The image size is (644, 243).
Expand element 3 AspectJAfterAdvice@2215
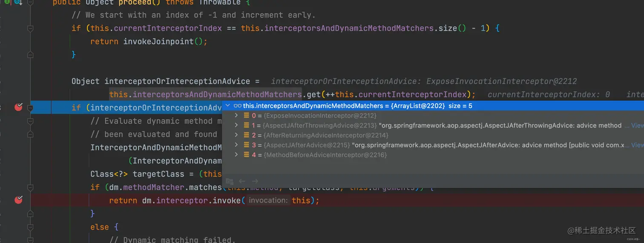point(237,145)
